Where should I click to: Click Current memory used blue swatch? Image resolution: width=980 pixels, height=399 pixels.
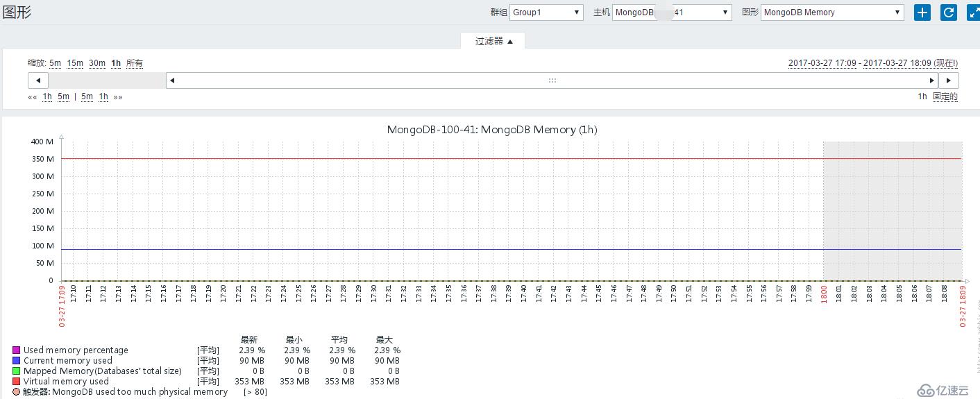[17, 361]
